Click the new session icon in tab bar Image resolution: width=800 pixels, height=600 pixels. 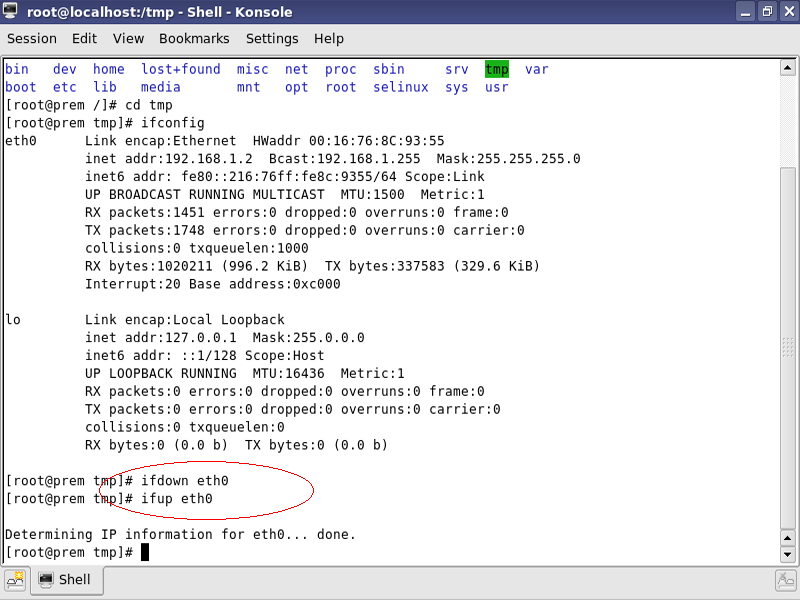point(16,580)
